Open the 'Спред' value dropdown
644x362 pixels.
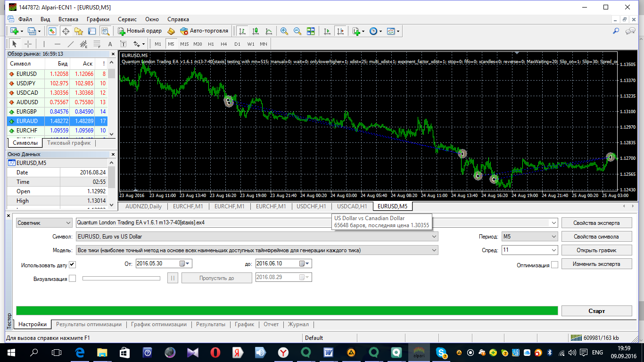click(x=529, y=250)
